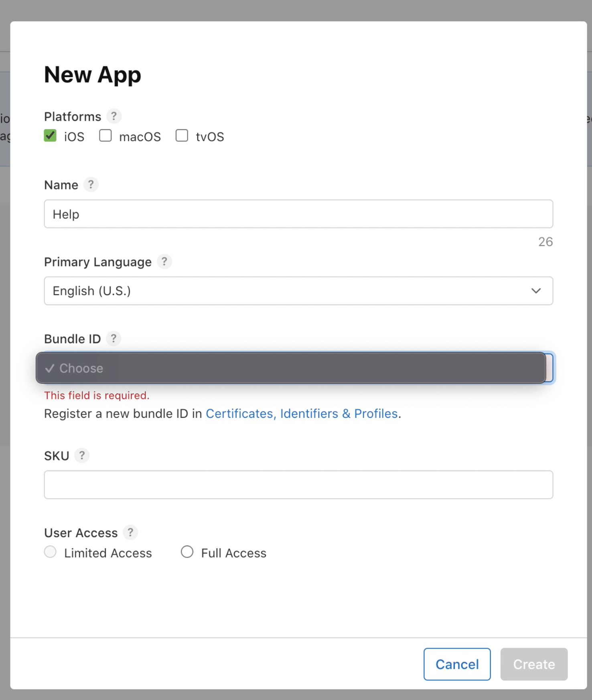Open Certificates, Identifiers & Profiles link

(302, 413)
